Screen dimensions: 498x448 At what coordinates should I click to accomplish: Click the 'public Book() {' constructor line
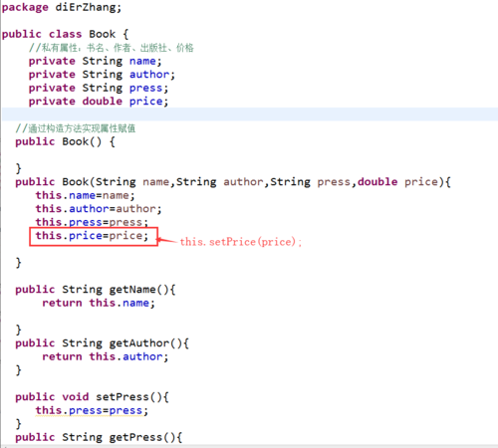click(65, 141)
